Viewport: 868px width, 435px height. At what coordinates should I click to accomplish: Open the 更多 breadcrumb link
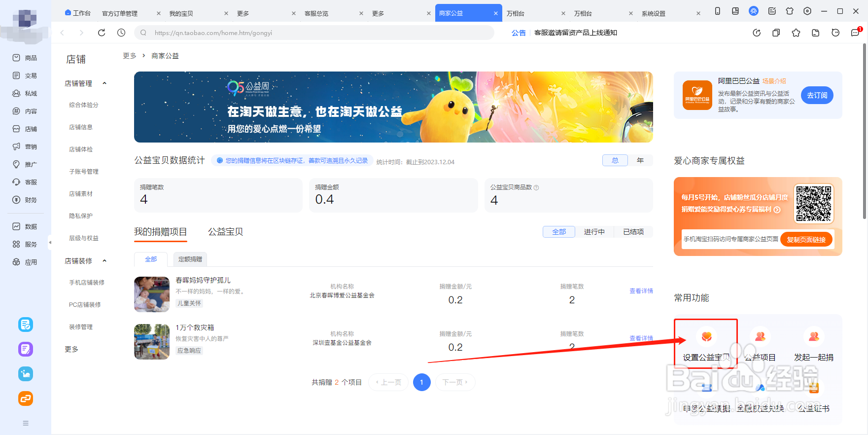pos(130,56)
